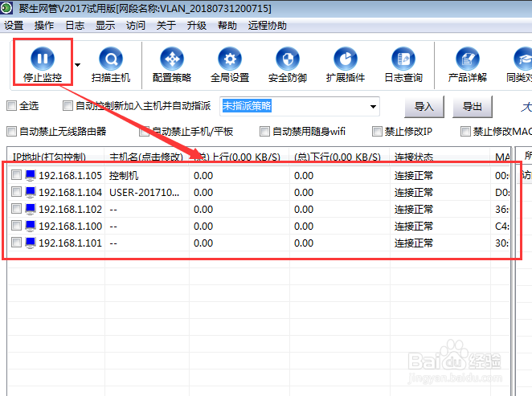Open the 设置 menu
Image resolution: width=532 pixels, height=396 pixels.
click(14, 26)
